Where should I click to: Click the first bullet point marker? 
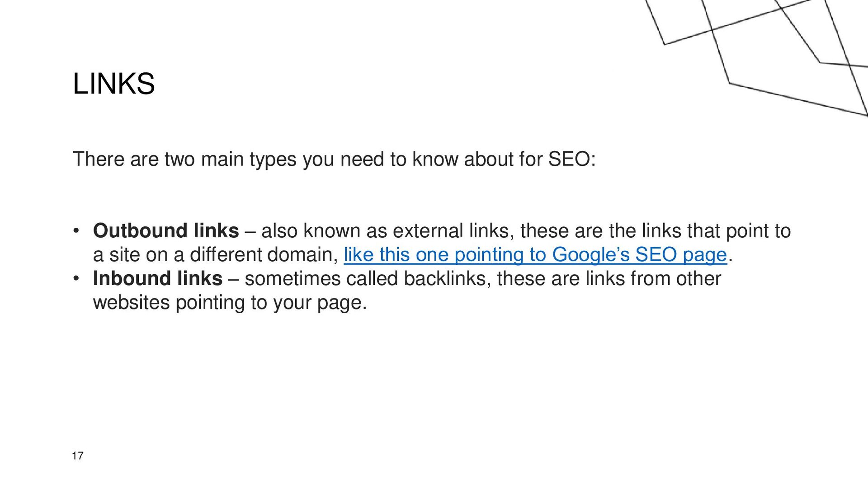[x=76, y=231]
